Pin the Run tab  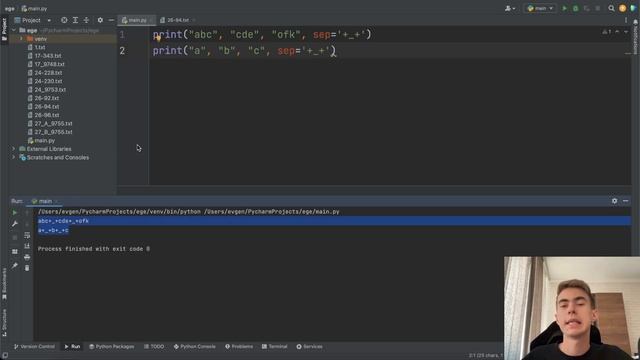(x=15, y=266)
